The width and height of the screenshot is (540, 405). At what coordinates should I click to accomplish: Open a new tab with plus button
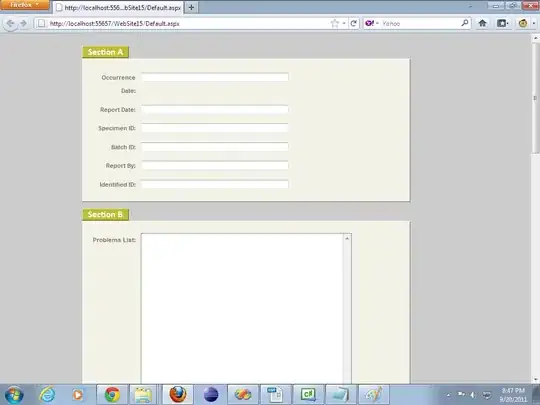tap(191, 7)
